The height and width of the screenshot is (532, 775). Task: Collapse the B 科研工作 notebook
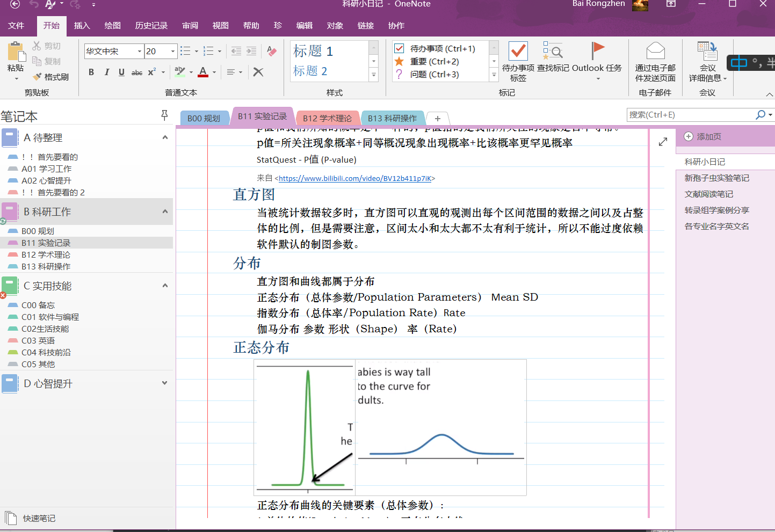pos(165,212)
